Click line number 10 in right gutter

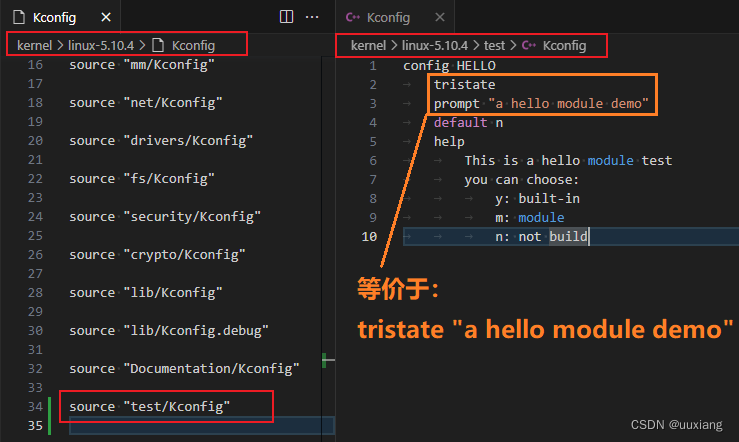coord(369,237)
